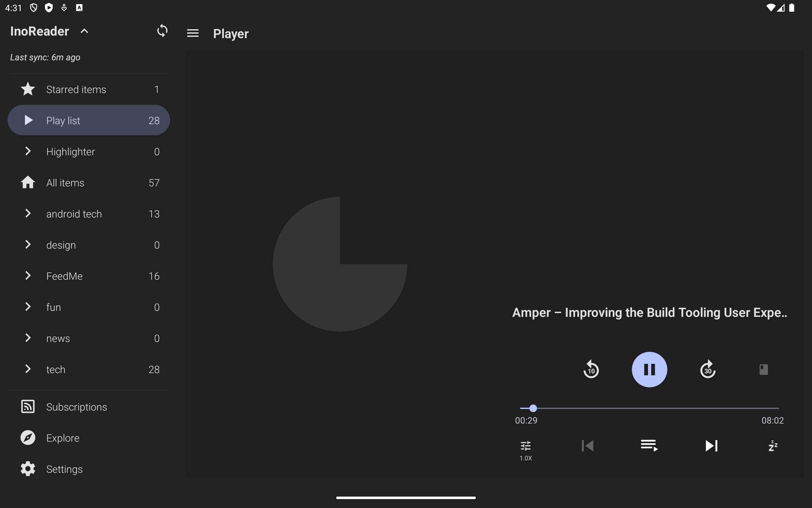Image resolution: width=812 pixels, height=508 pixels.
Task: Open the hamburger menu beside Player
Action: (x=193, y=33)
